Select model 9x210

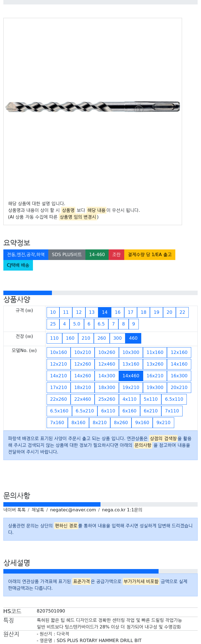click(x=164, y=423)
